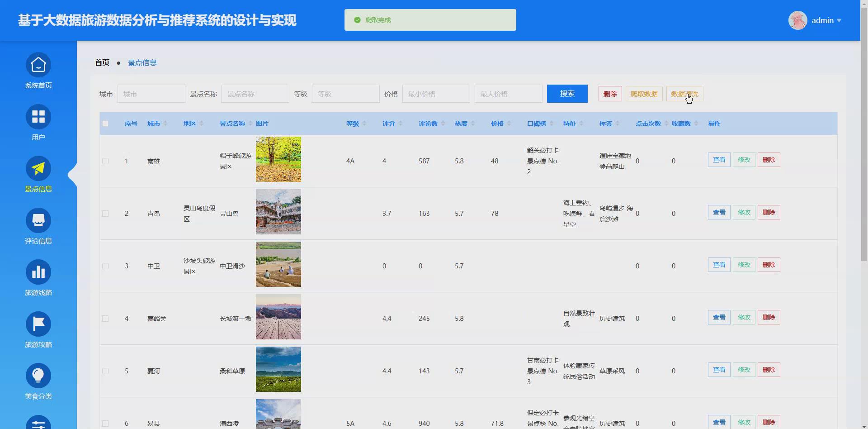Open the 系统首页 sidebar icon
This screenshot has height=429, width=868.
38,64
